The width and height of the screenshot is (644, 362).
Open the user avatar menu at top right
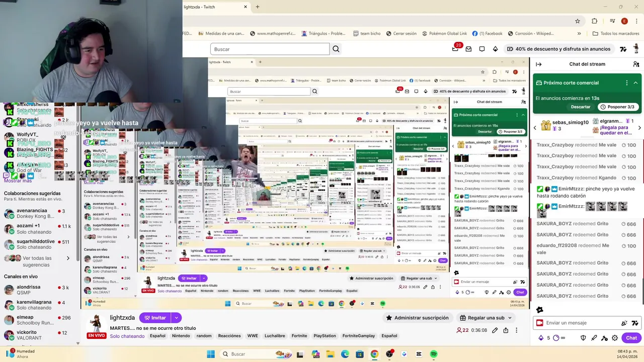coord(636,49)
